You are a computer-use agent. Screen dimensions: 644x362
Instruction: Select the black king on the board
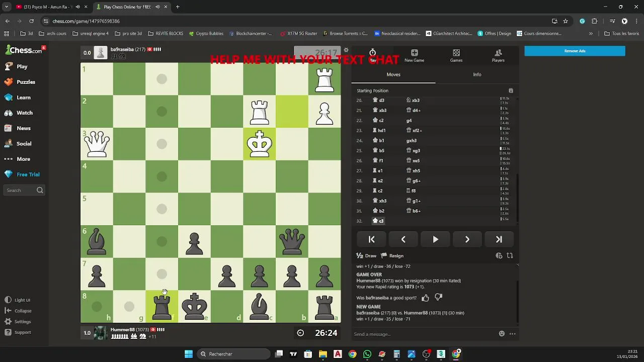pos(194,306)
